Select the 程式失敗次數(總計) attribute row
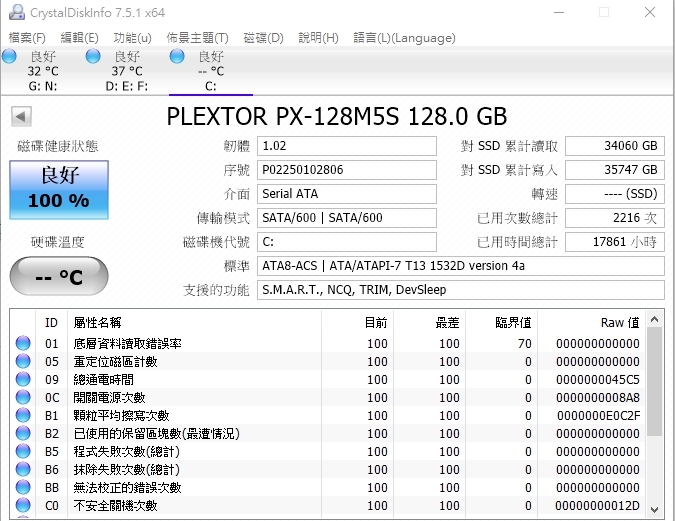675x521 pixels. point(328,451)
